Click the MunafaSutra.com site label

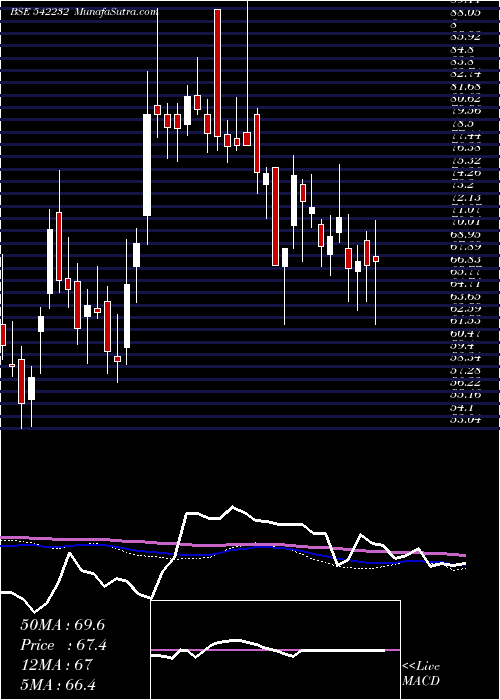pos(115,12)
